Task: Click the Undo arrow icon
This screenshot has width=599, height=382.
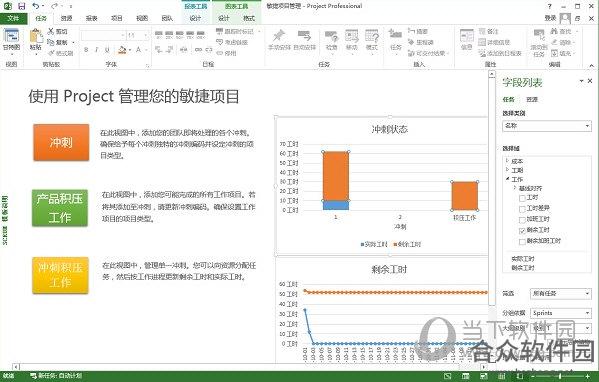Action: (36, 6)
